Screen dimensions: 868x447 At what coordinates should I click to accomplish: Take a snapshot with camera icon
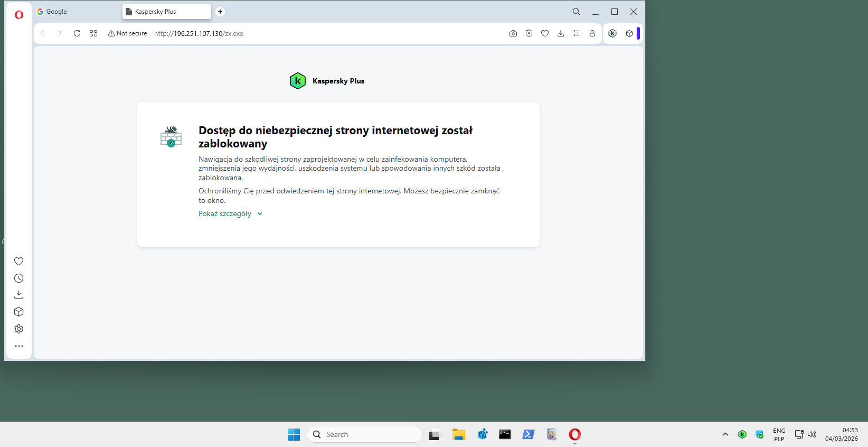click(513, 33)
